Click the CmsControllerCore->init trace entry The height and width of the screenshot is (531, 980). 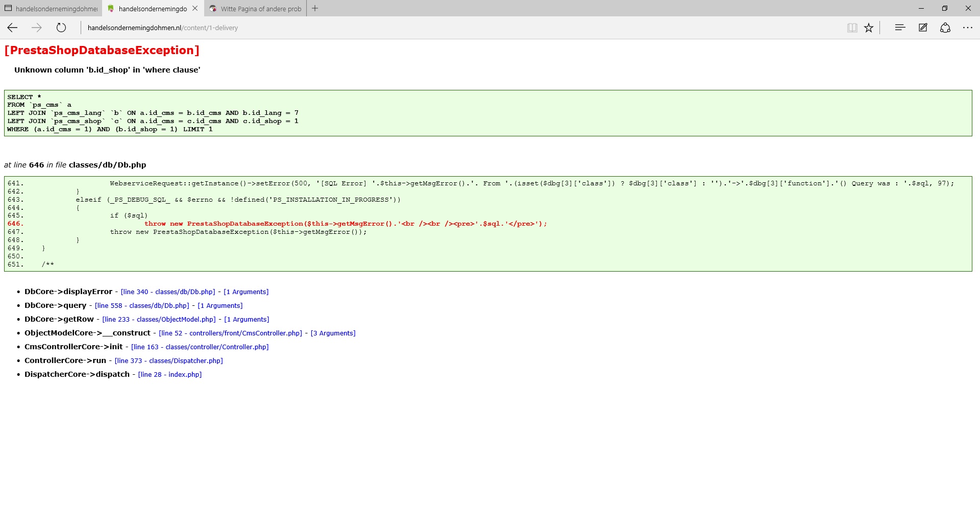coord(73,347)
